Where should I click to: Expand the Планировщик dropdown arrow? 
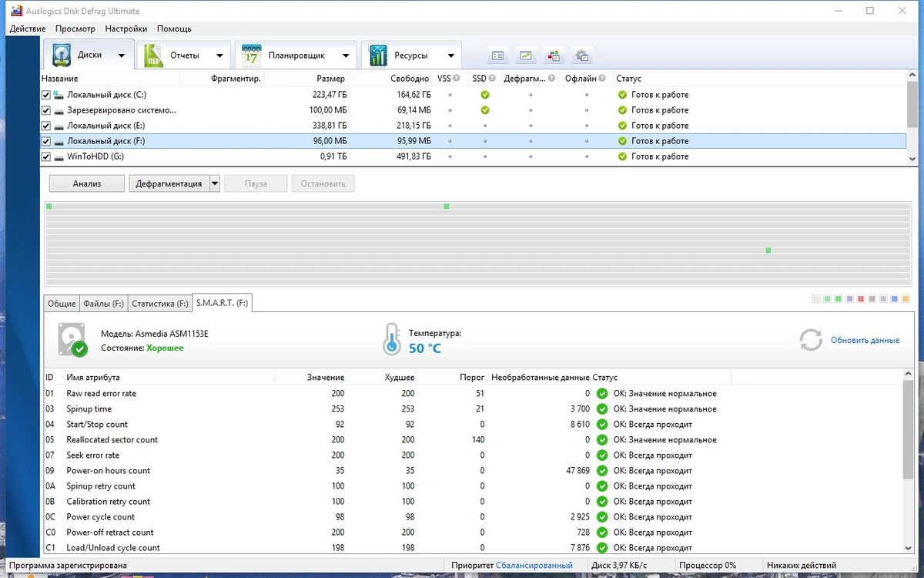tap(346, 55)
